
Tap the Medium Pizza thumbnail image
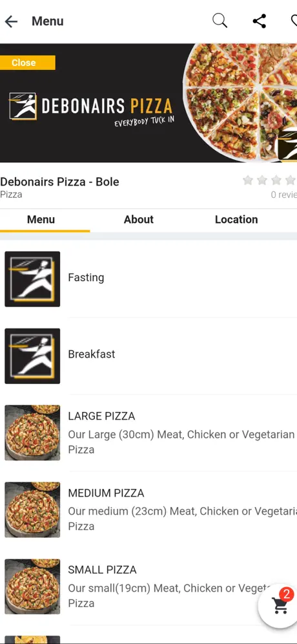pos(32,510)
